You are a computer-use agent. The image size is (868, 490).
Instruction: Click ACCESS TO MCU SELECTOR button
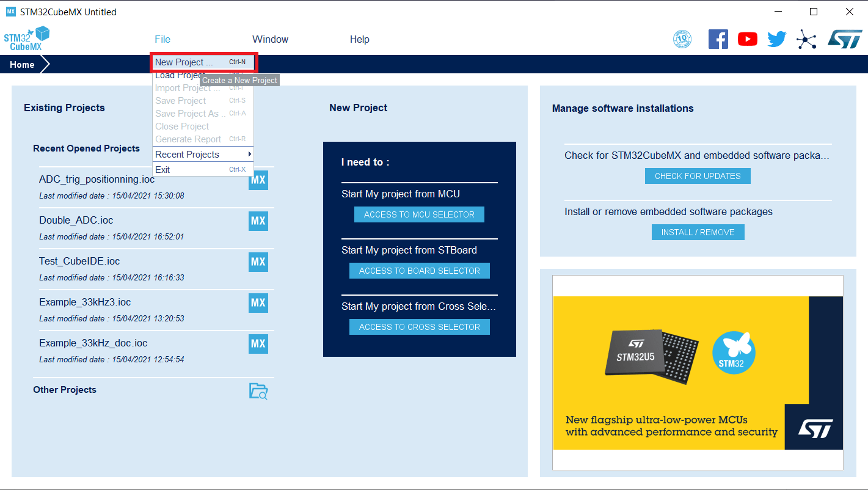click(x=419, y=214)
